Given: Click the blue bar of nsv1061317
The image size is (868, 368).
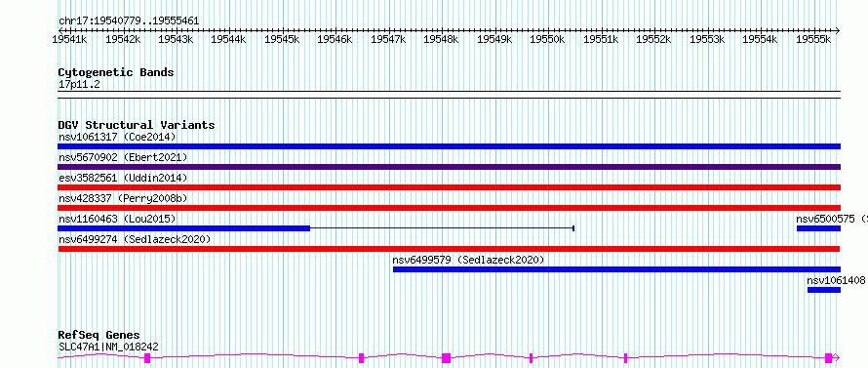Looking at the screenshot, I should pyautogui.click(x=449, y=146).
